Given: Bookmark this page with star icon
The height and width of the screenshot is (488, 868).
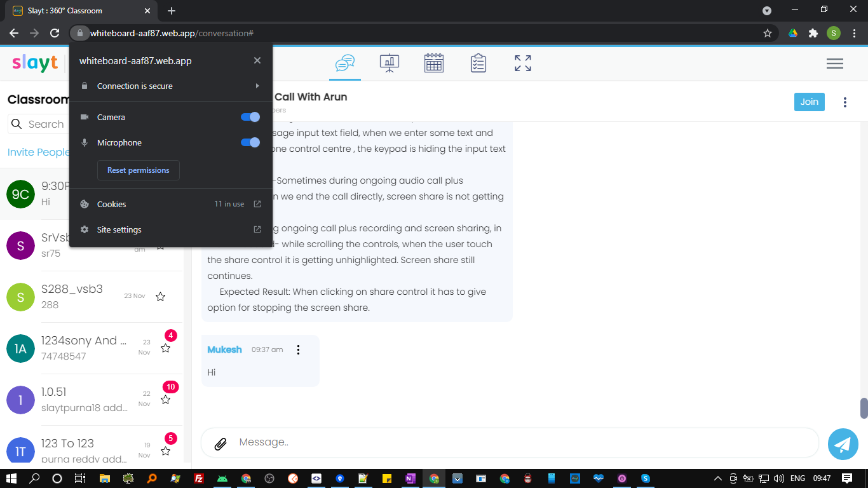Looking at the screenshot, I should pos(768,33).
